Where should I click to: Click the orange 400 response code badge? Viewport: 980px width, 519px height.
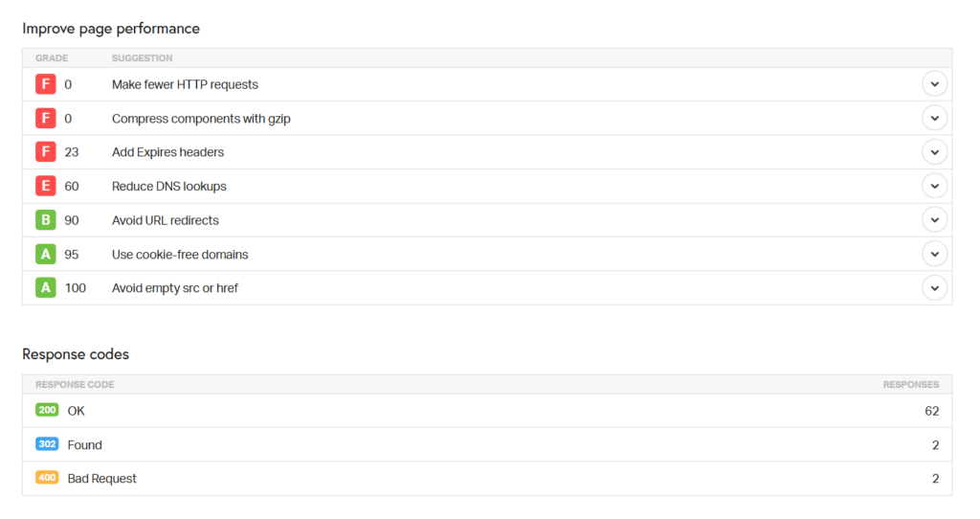47,478
